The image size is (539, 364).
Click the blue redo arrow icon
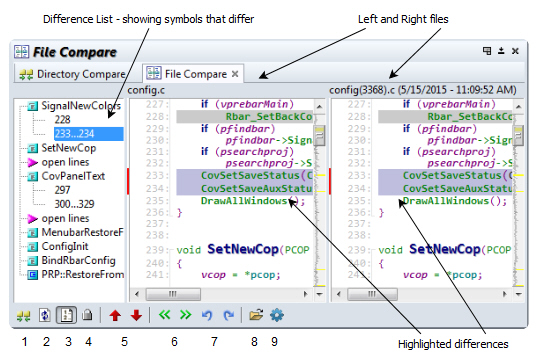pyautogui.click(x=229, y=315)
